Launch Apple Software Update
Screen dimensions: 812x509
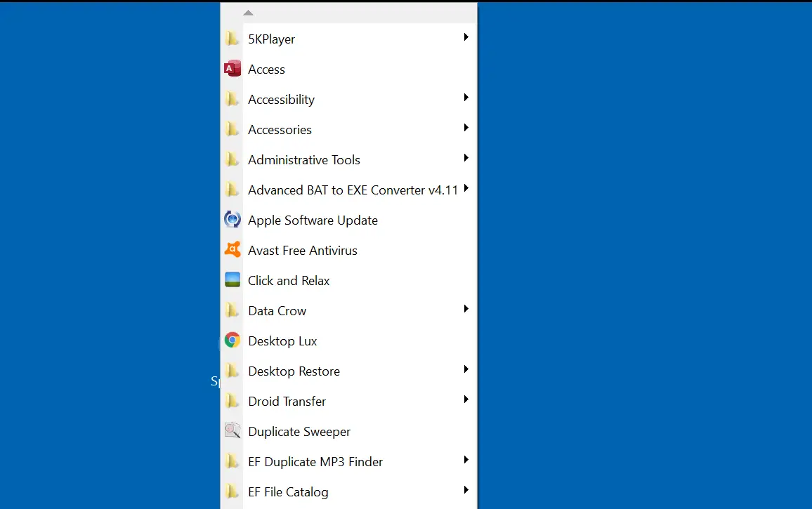[348, 220]
